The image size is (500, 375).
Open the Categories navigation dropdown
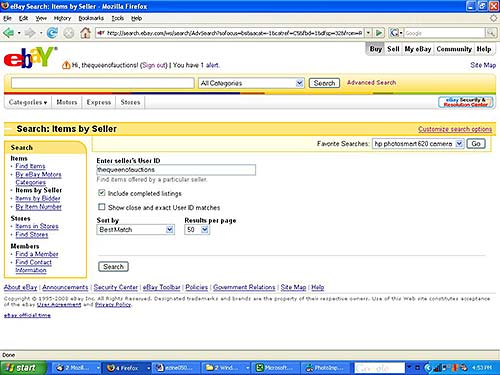(28, 102)
